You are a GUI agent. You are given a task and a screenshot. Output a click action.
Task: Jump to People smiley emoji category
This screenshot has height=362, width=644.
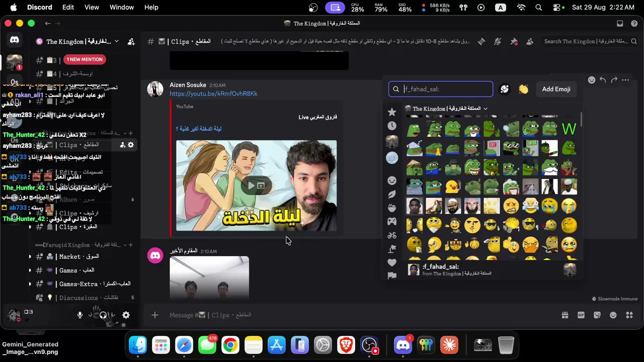point(392,180)
